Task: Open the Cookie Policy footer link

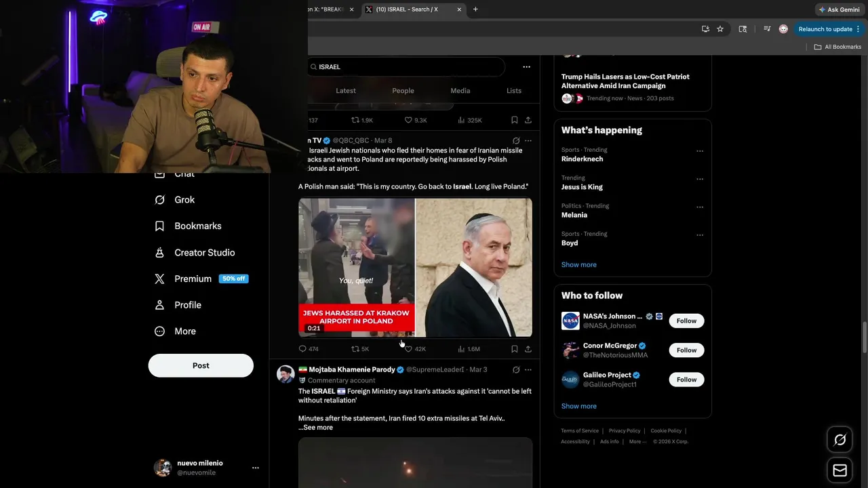Action: 666,431
